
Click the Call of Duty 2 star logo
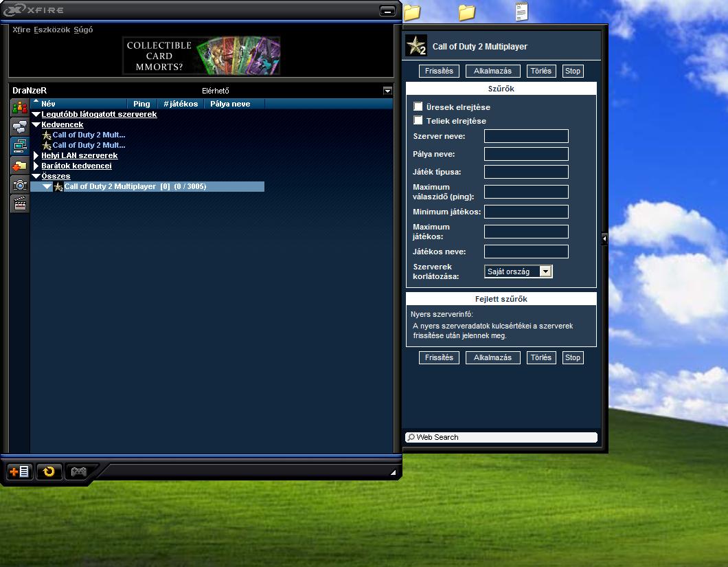[416, 46]
